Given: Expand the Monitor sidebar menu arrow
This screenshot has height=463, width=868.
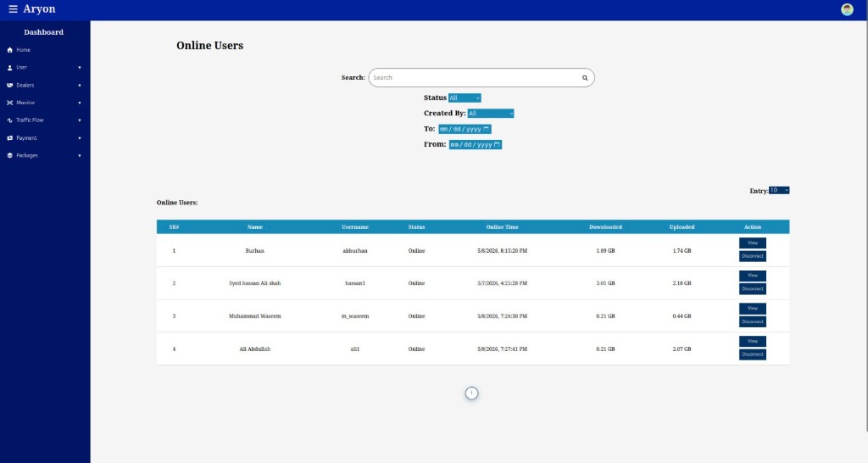Looking at the screenshot, I should coord(80,103).
